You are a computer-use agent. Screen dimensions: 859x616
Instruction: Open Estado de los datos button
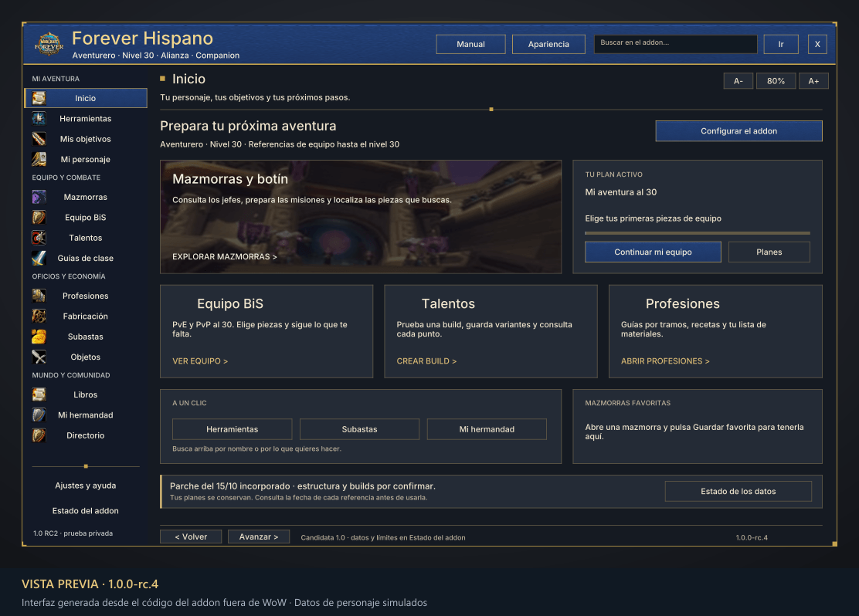coord(738,491)
